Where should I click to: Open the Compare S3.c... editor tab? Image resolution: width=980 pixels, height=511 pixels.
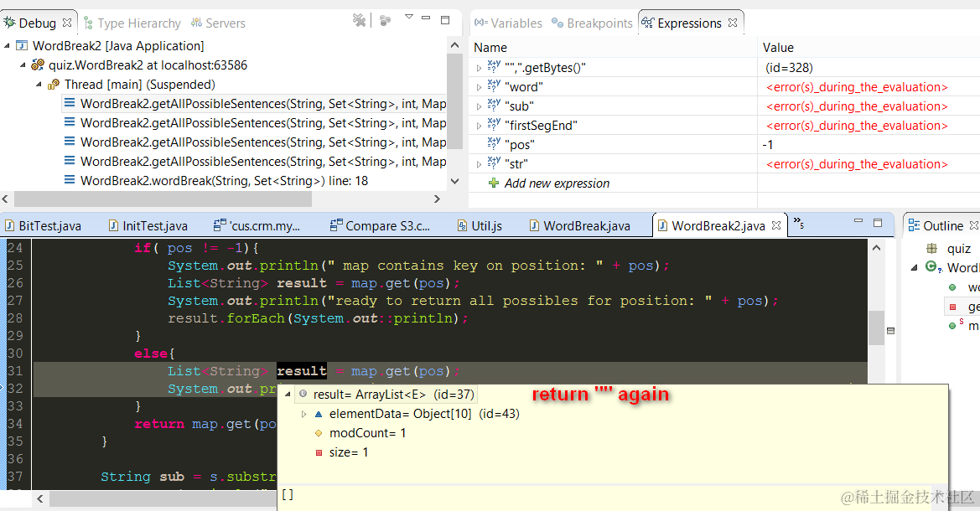pos(380,225)
